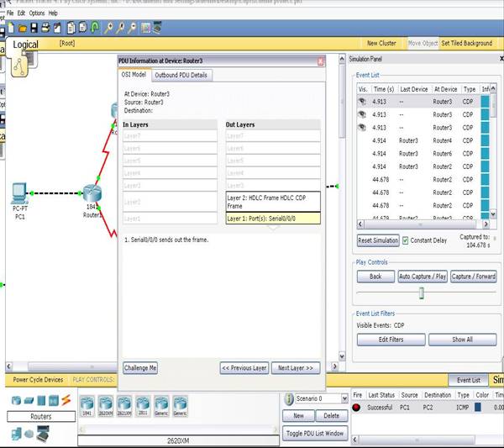
Task: Click the scenario info icon beside Scenario 0
Action: coord(289,398)
